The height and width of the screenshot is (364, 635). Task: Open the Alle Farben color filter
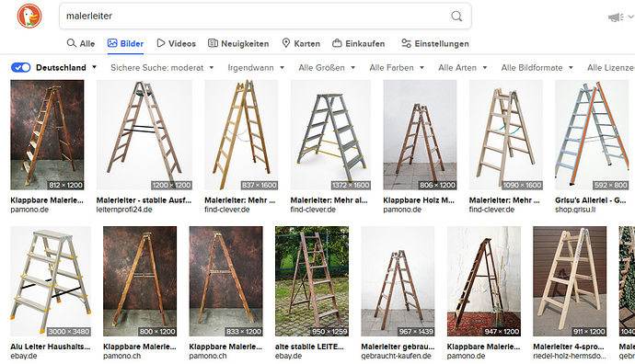pos(397,67)
